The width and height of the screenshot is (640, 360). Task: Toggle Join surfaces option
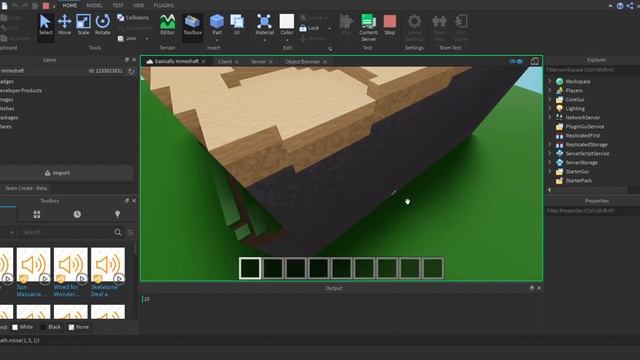click(127, 38)
